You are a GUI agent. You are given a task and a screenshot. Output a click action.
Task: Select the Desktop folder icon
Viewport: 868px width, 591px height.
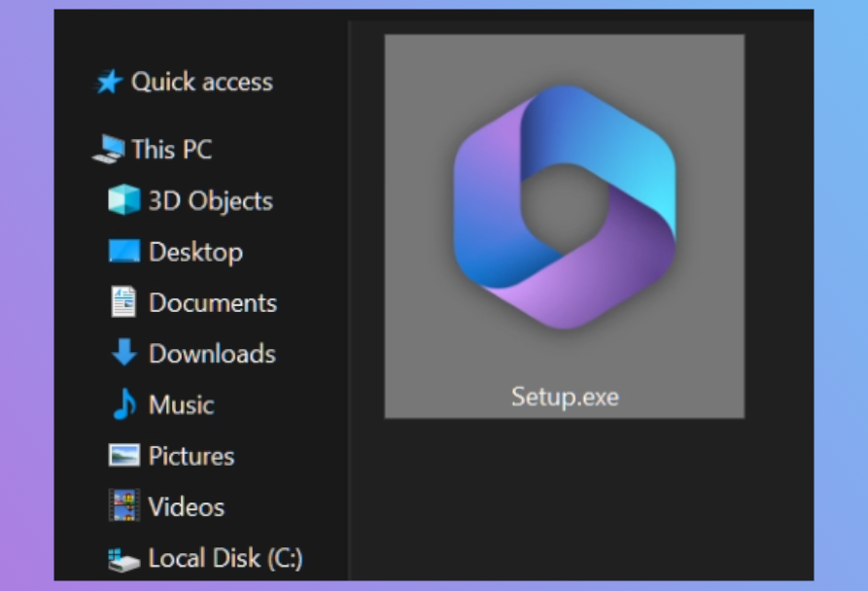click(x=124, y=252)
